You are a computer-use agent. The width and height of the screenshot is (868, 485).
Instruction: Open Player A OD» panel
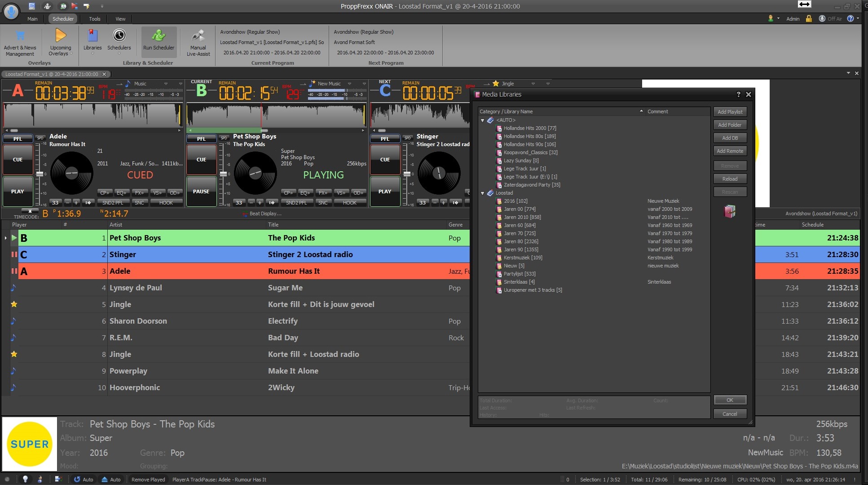(175, 193)
